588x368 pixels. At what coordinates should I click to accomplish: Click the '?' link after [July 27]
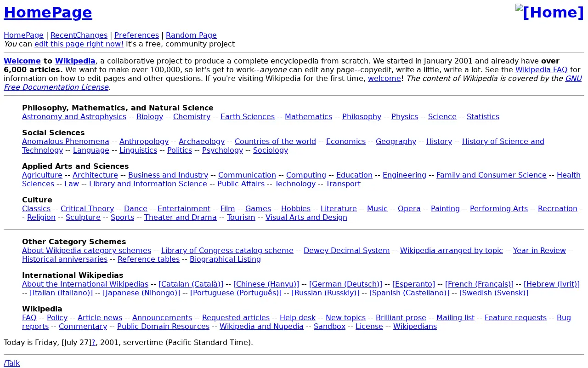(x=93, y=343)
